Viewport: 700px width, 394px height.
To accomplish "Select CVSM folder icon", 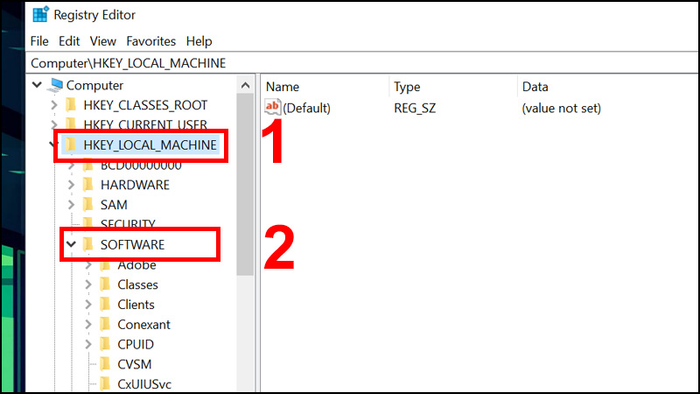I will pos(105,364).
